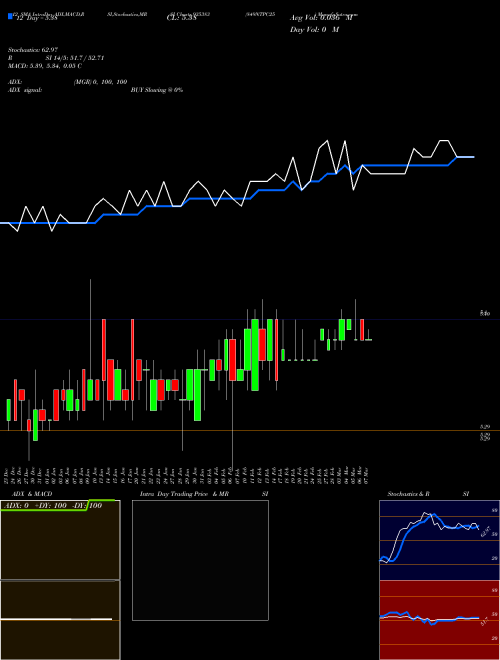Click the 5.29 price level label
The height and width of the screenshot is (660, 500).
click(x=485, y=427)
